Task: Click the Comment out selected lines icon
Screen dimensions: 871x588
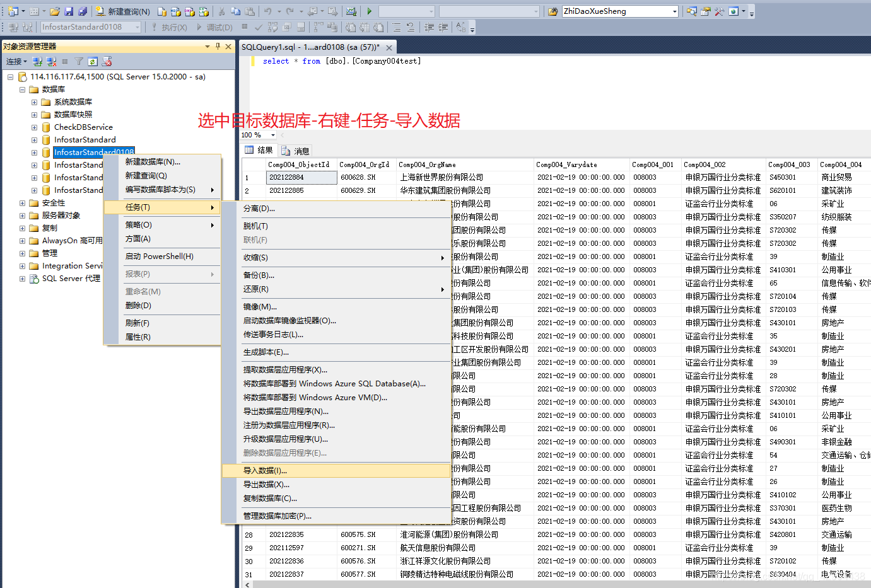Action: (396, 27)
